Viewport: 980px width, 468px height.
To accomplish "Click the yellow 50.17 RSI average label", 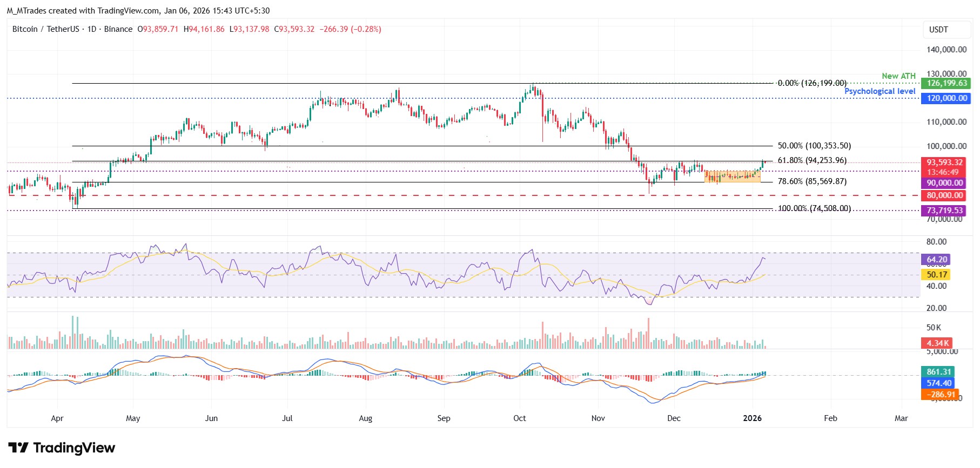I will pyautogui.click(x=936, y=275).
